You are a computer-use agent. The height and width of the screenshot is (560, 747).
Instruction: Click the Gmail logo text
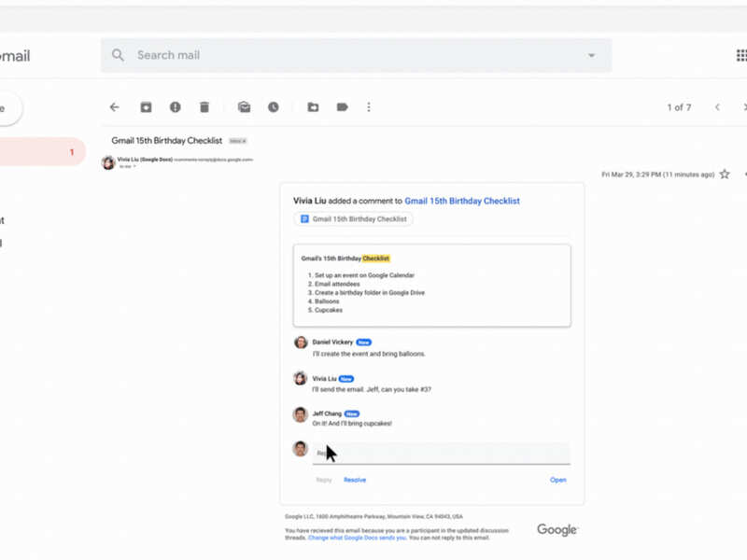pyautogui.click(x=15, y=56)
